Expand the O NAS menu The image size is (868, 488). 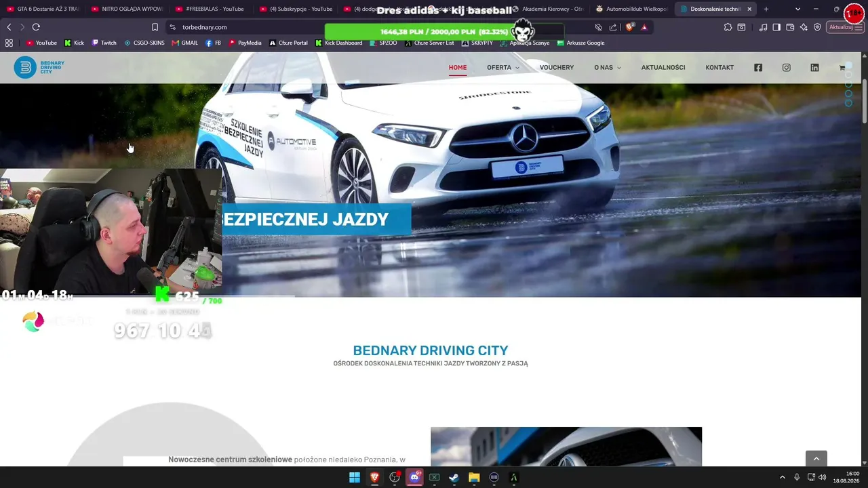click(608, 68)
